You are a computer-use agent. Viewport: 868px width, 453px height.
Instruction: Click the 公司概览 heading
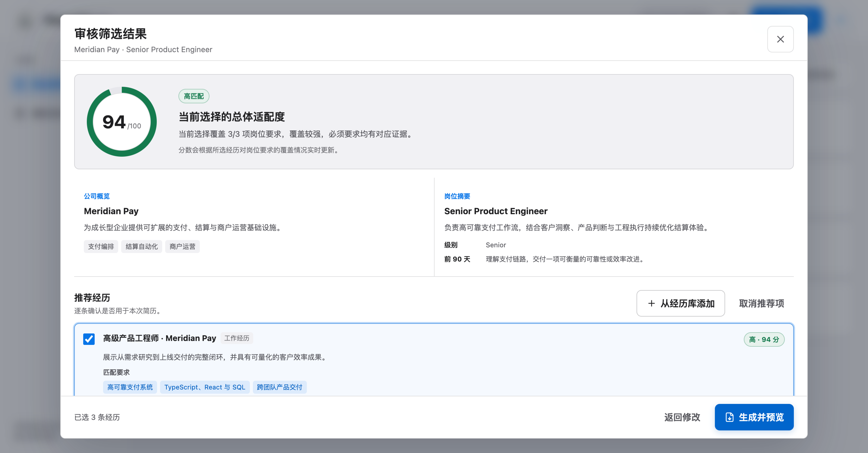tap(97, 196)
